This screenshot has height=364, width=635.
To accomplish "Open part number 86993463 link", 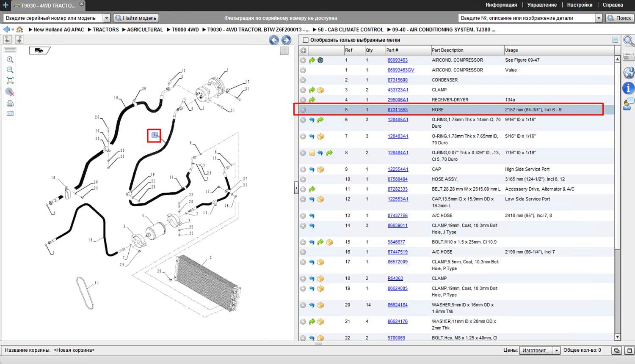I will tap(398, 60).
